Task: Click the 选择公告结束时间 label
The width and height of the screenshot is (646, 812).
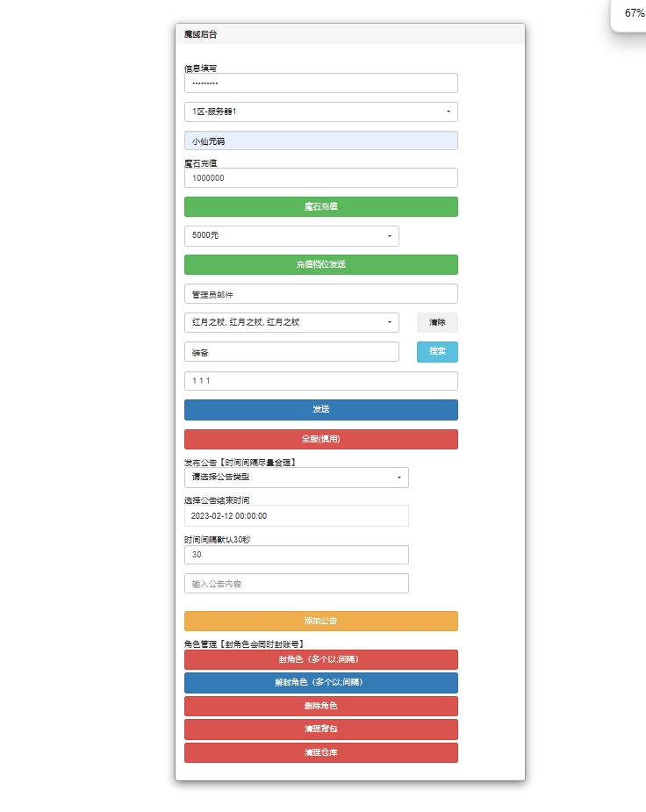Action: coord(217,500)
